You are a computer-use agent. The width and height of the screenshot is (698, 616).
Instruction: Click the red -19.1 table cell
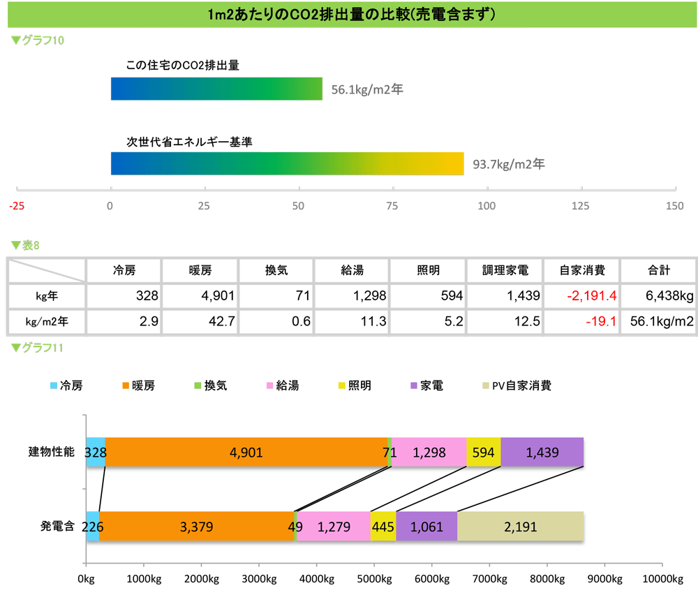582,321
